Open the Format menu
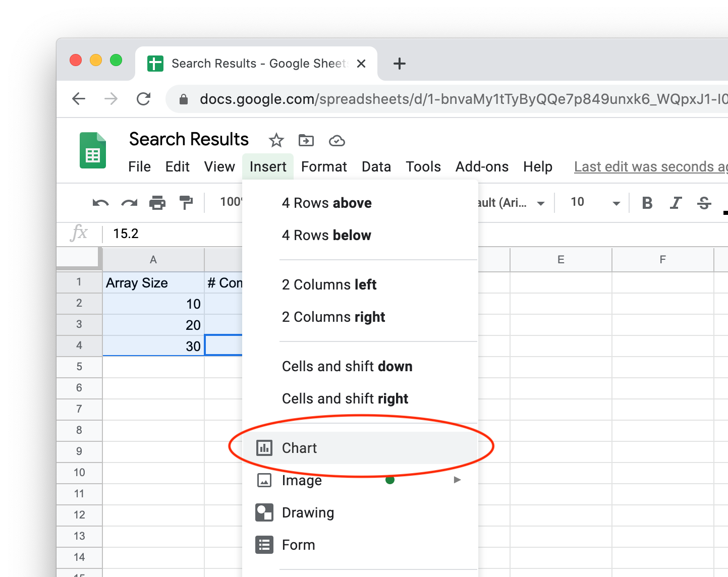 (x=324, y=167)
